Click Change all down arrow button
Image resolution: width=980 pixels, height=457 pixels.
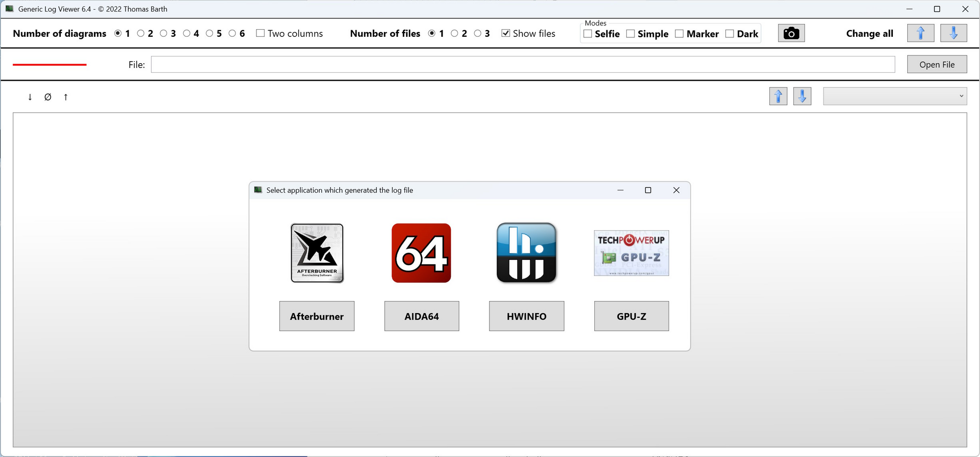click(x=953, y=33)
